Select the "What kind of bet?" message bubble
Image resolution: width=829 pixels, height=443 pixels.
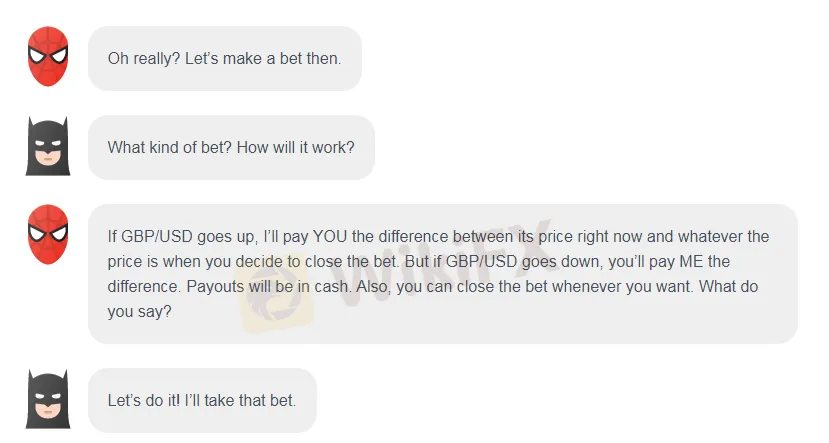230,147
